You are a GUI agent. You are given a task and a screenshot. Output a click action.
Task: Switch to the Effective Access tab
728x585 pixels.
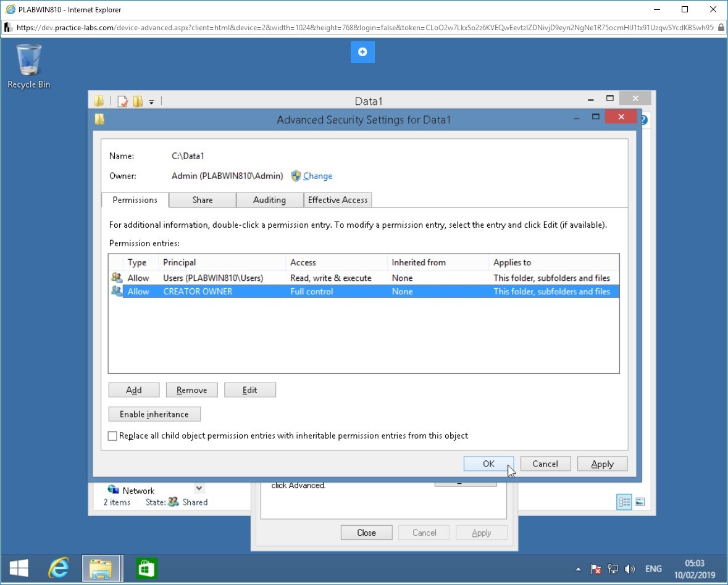[338, 200]
